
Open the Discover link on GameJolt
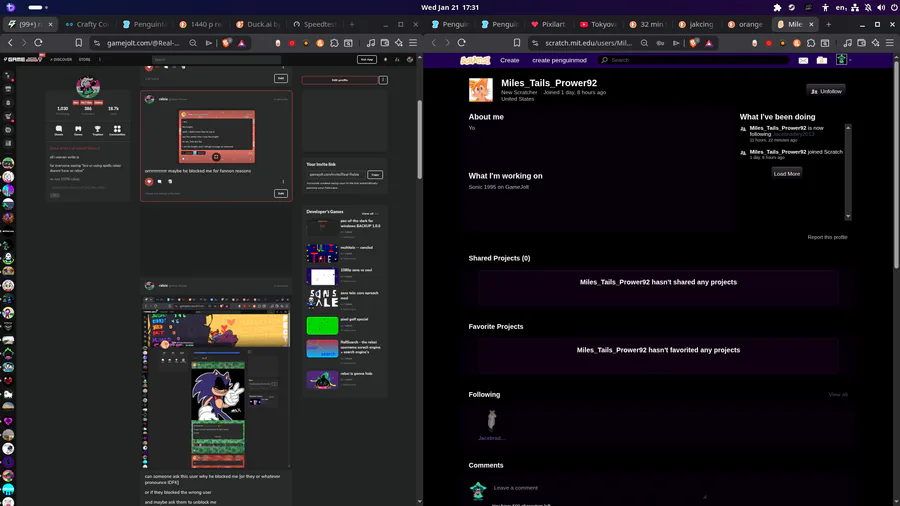61,60
